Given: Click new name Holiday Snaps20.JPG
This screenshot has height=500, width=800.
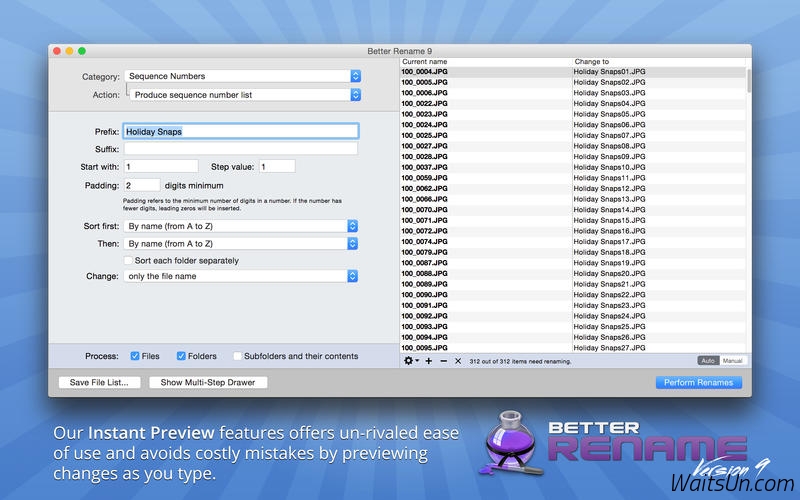Looking at the screenshot, I should 609,273.
